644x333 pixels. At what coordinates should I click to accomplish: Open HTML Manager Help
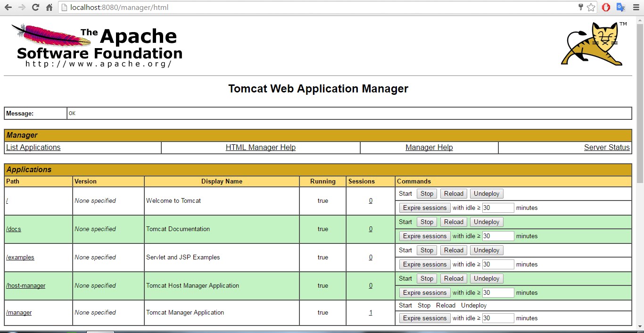260,148
